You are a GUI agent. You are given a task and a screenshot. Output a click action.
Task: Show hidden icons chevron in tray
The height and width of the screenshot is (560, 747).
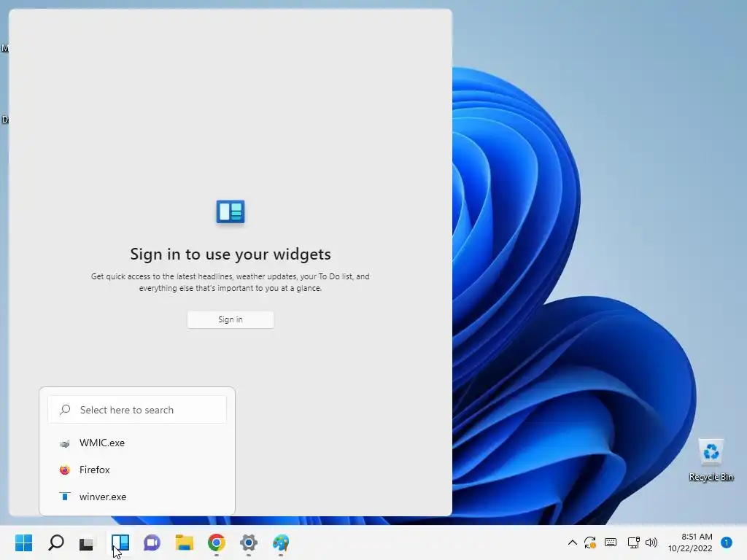point(573,542)
